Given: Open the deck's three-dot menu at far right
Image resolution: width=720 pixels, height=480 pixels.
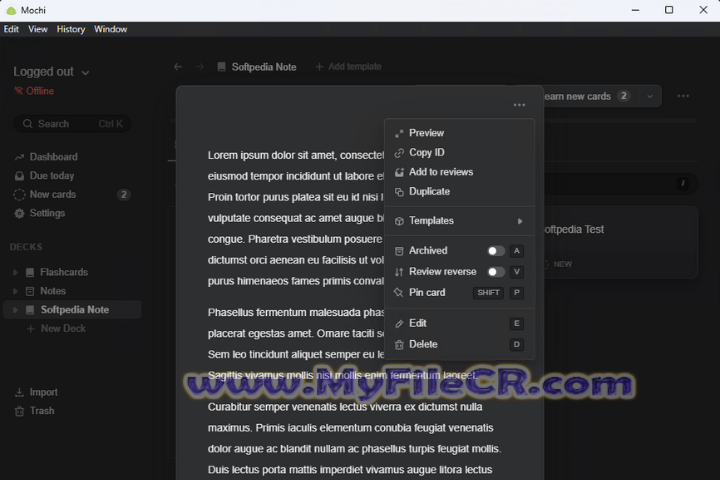Looking at the screenshot, I should (x=683, y=96).
